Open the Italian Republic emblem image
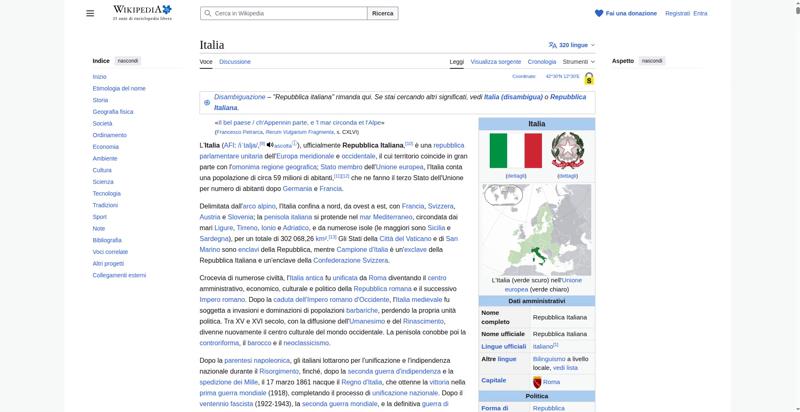This screenshot has width=800, height=412. [567, 151]
